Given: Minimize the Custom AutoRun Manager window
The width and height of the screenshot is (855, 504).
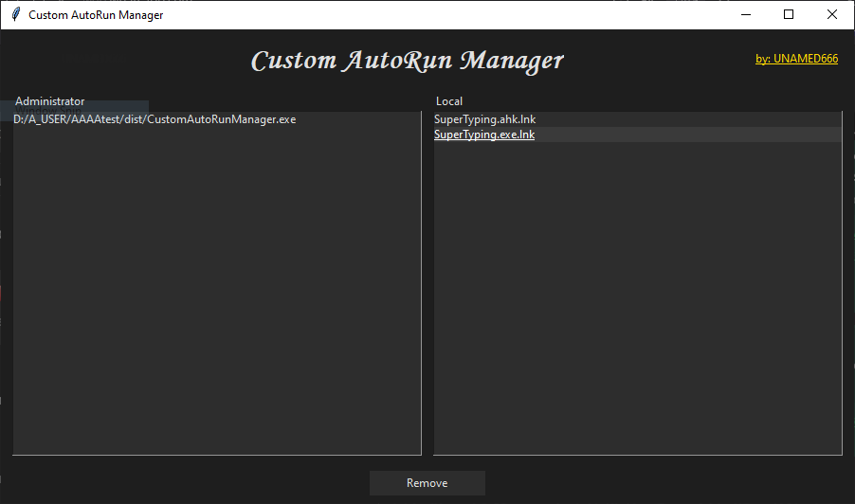Looking at the screenshot, I should [x=745, y=14].
